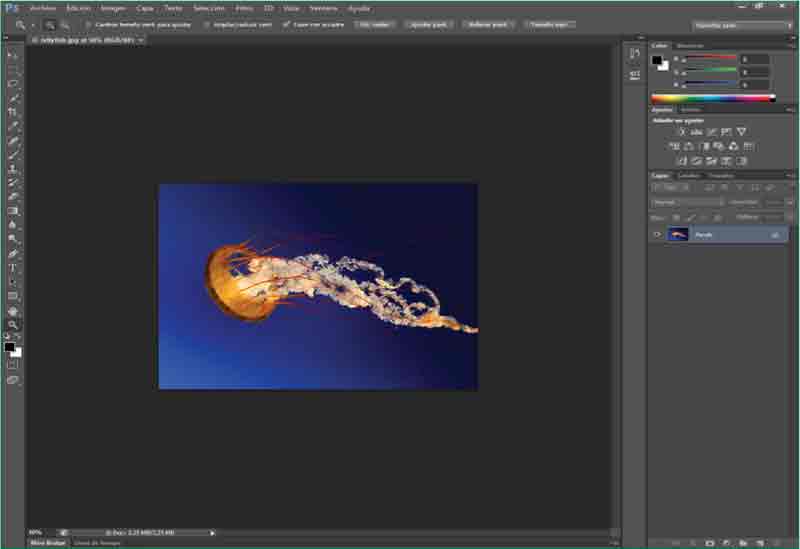
Task: Select the Zoom magnifier tool in the toolbar
Action: (x=13, y=325)
